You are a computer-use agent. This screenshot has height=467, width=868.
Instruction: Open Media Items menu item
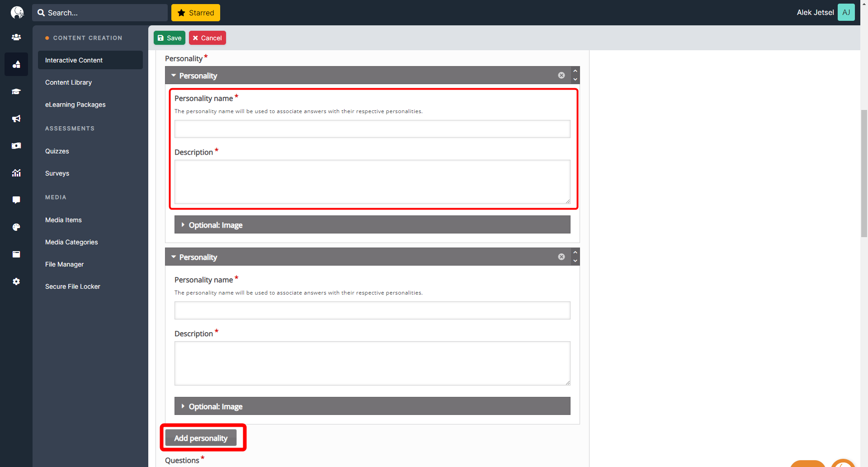coord(90,220)
